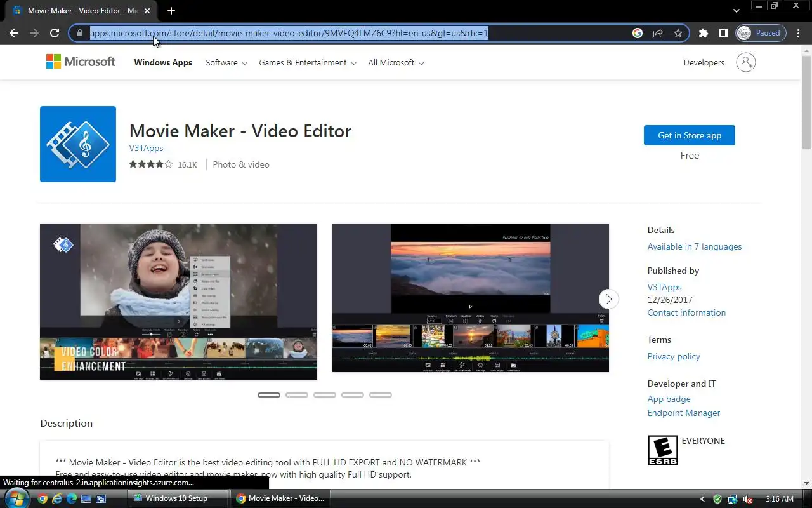The height and width of the screenshot is (508, 812).
Task: Launch Internet Explorer from quick launch
Action: (x=57, y=498)
